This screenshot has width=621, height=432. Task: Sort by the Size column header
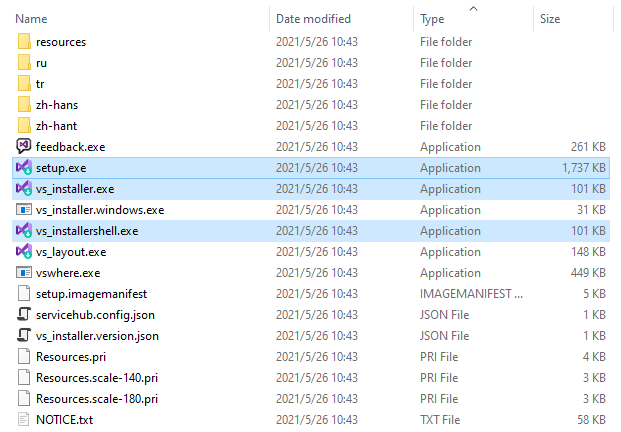click(x=550, y=19)
